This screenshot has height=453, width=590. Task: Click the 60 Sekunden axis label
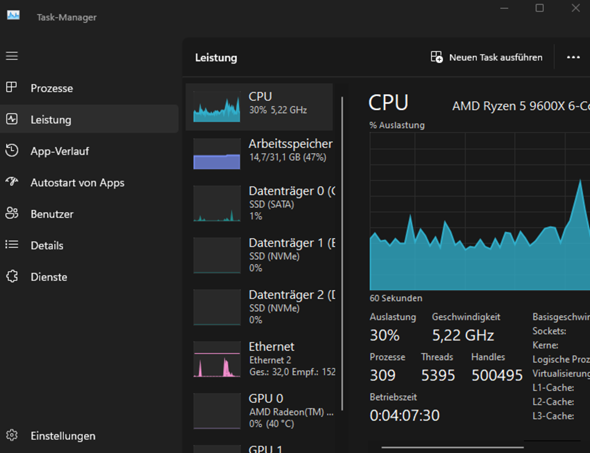(x=396, y=298)
